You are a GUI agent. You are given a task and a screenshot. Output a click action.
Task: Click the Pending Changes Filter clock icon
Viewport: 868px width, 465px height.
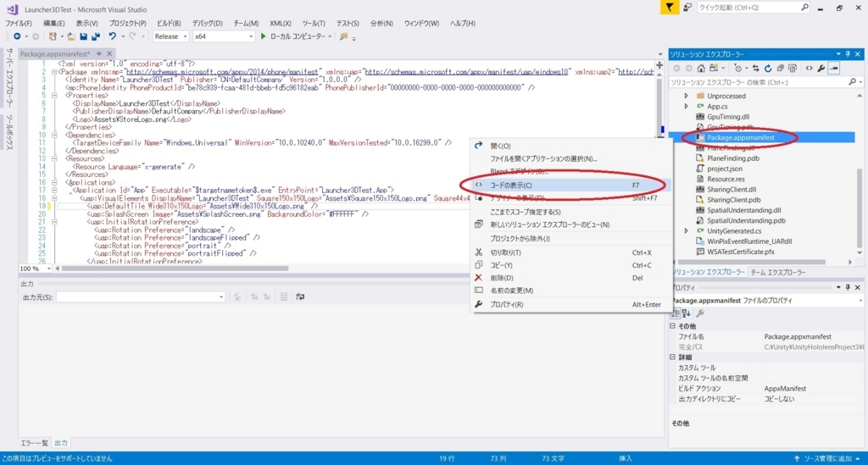click(737, 69)
